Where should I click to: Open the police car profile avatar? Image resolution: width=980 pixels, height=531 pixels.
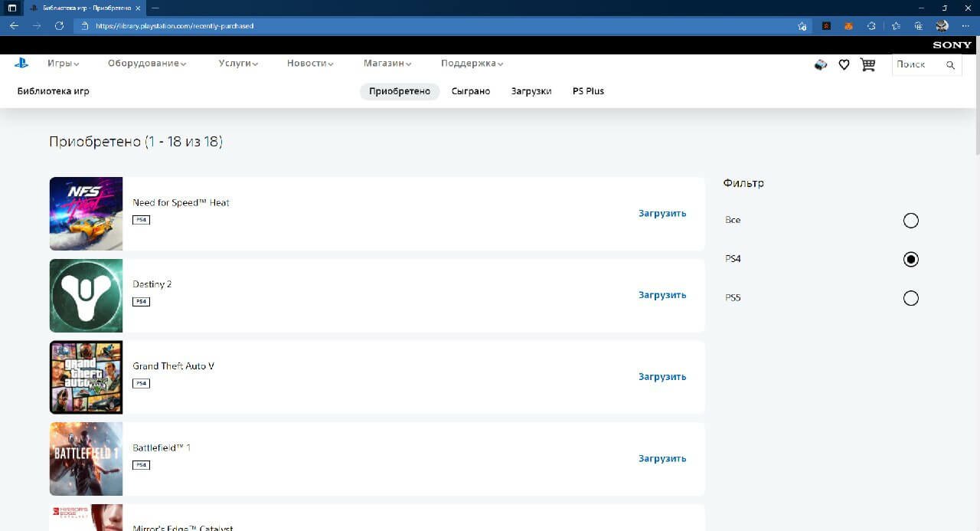tap(820, 65)
